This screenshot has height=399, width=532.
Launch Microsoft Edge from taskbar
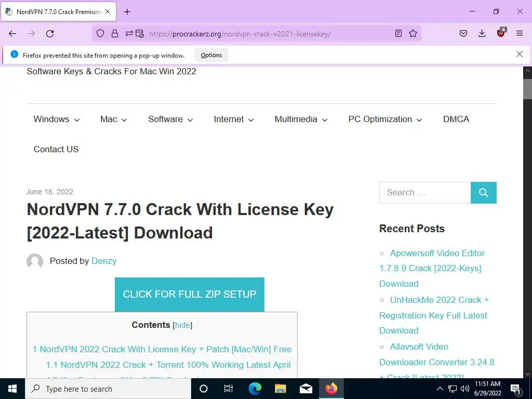click(x=255, y=389)
